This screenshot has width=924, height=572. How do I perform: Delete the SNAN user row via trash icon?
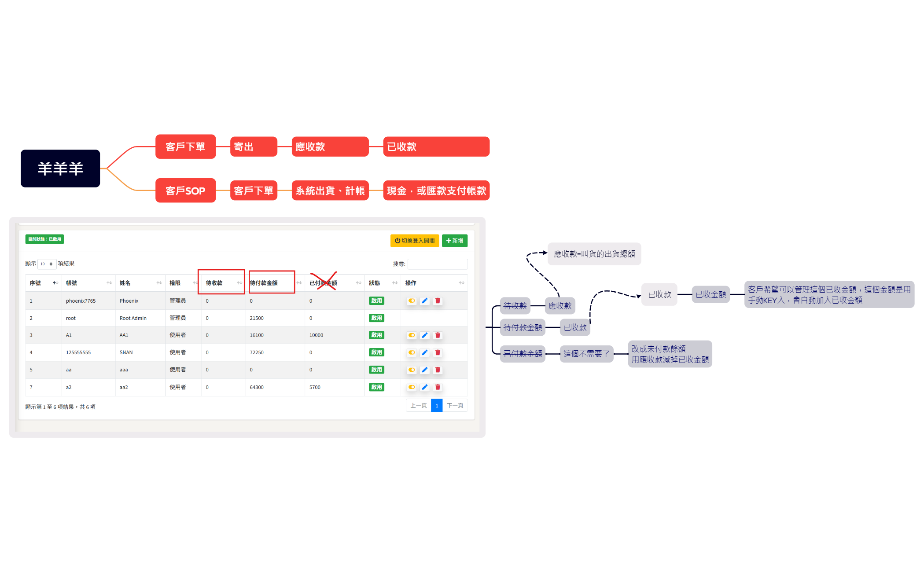[438, 352]
